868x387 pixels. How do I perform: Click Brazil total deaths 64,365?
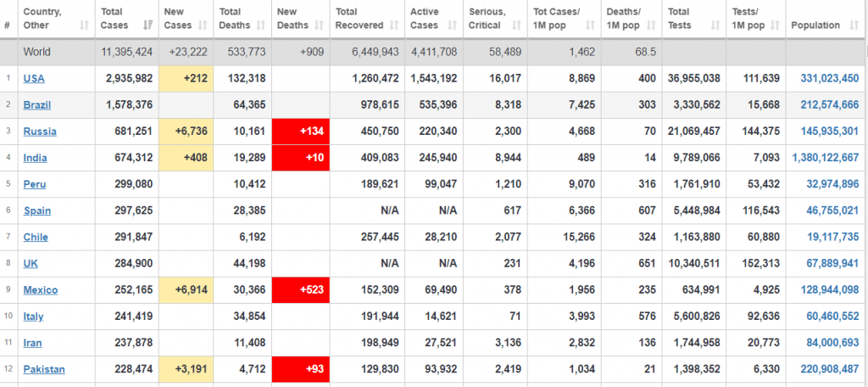(250, 104)
